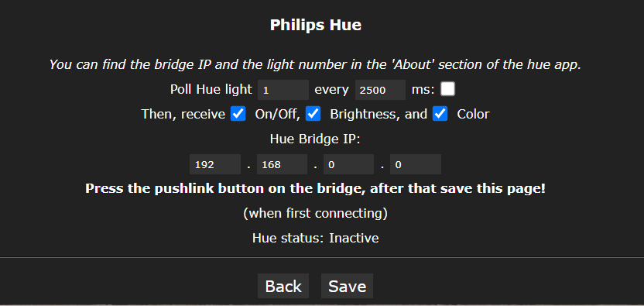This screenshot has width=644, height=306.
Task: Click the Hue Bridge IP label
Action: (315, 139)
